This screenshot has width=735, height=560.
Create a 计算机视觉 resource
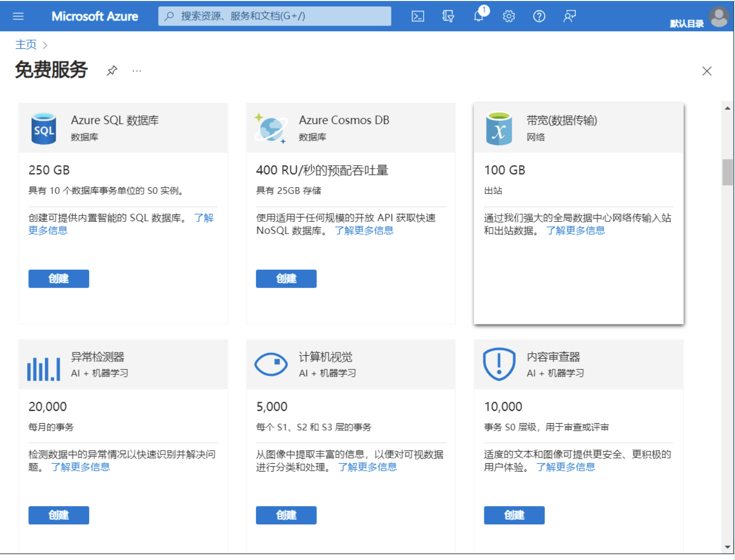point(286,515)
